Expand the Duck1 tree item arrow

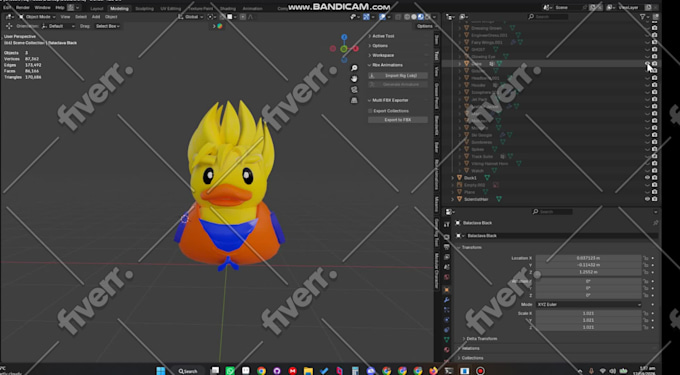[452, 178]
